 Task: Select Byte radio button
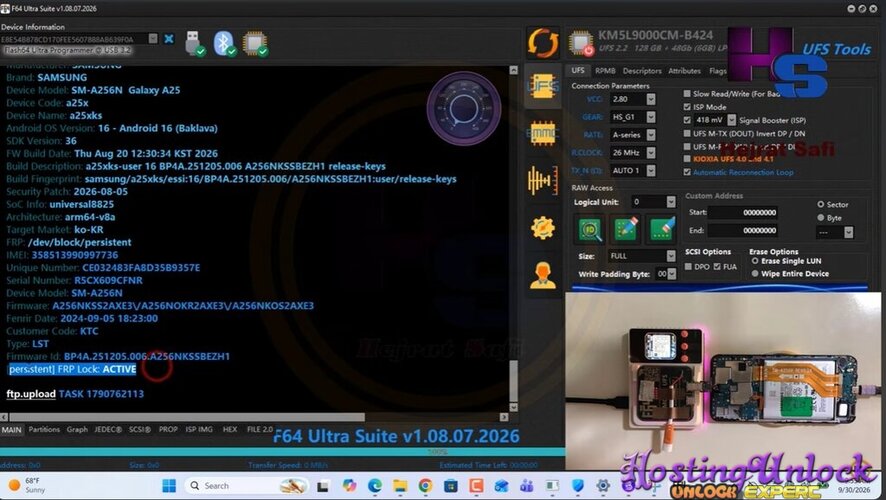820,218
